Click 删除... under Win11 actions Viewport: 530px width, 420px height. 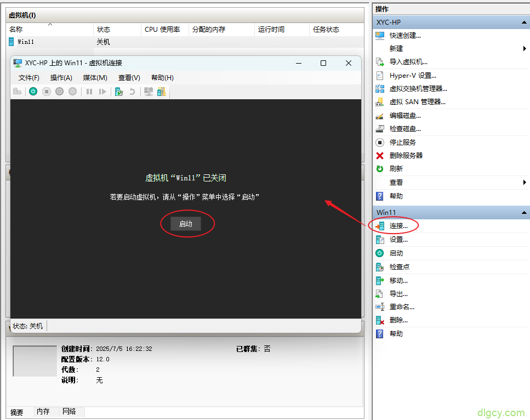pyautogui.click(x=398, y=320)
